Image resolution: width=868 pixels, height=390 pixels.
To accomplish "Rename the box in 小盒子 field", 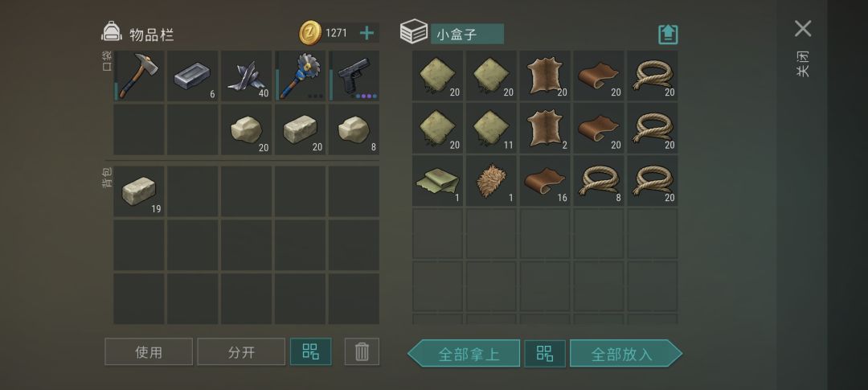I will click(467, 34).
